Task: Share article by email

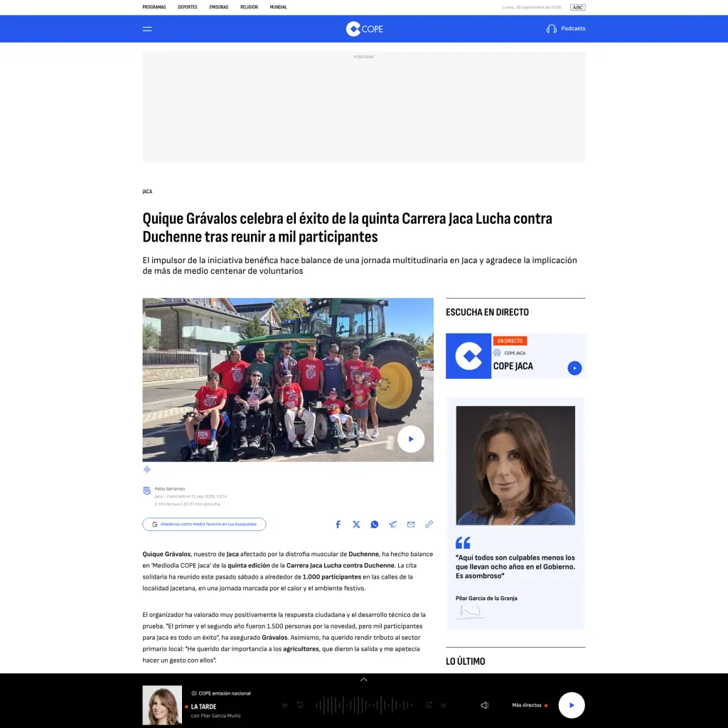Action: [411, 524]
